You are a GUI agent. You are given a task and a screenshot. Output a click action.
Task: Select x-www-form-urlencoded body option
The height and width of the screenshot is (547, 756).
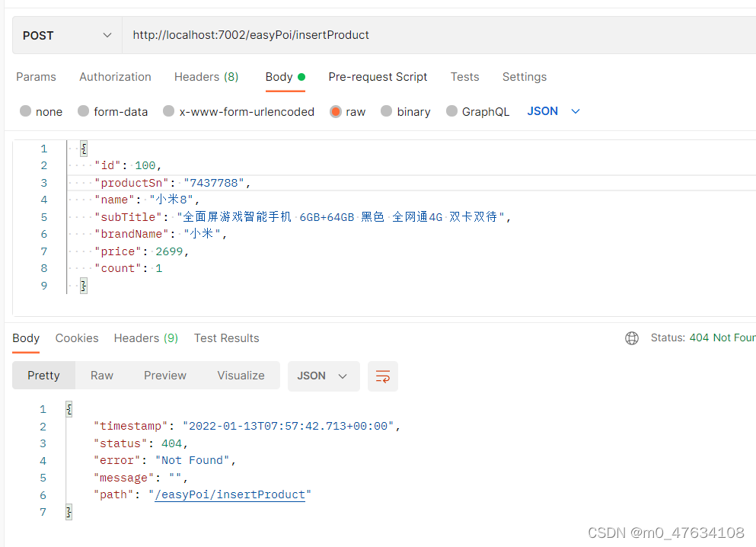168,111
